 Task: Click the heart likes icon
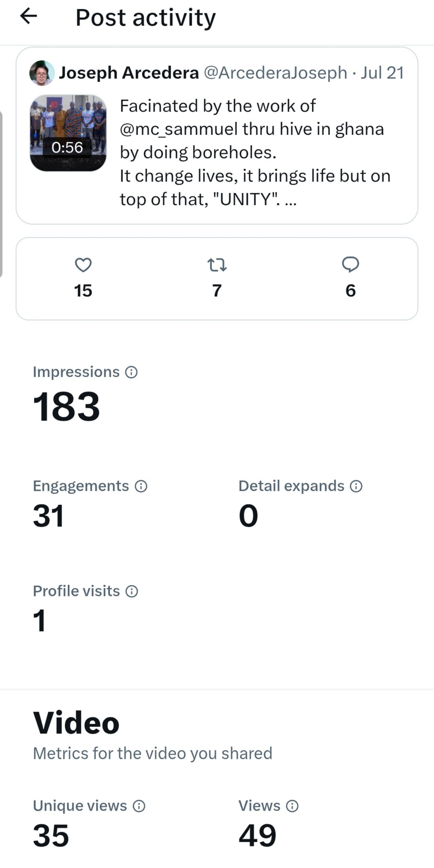coord(83,265)
